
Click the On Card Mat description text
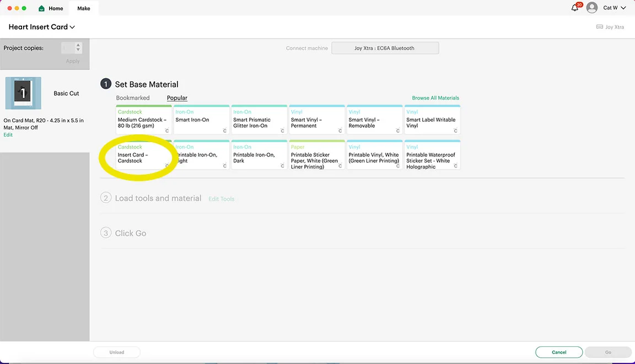coord(44,124)
